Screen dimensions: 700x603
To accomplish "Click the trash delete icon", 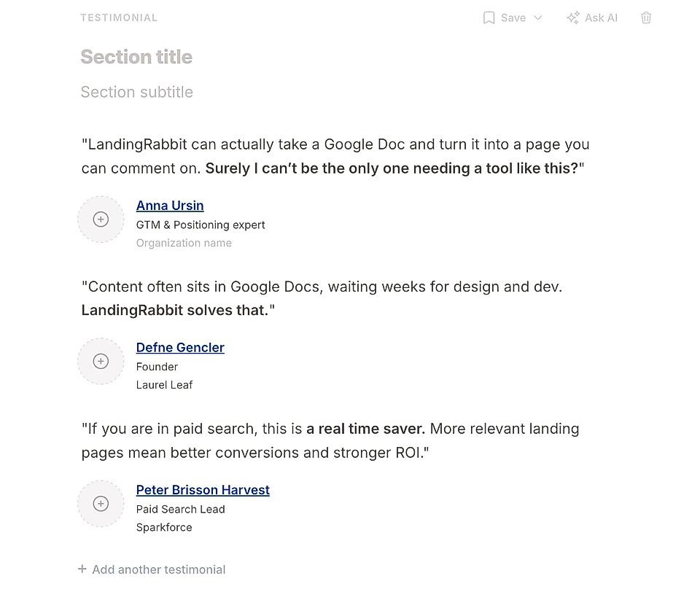I will pyautogui.click(x=646, y=17).
